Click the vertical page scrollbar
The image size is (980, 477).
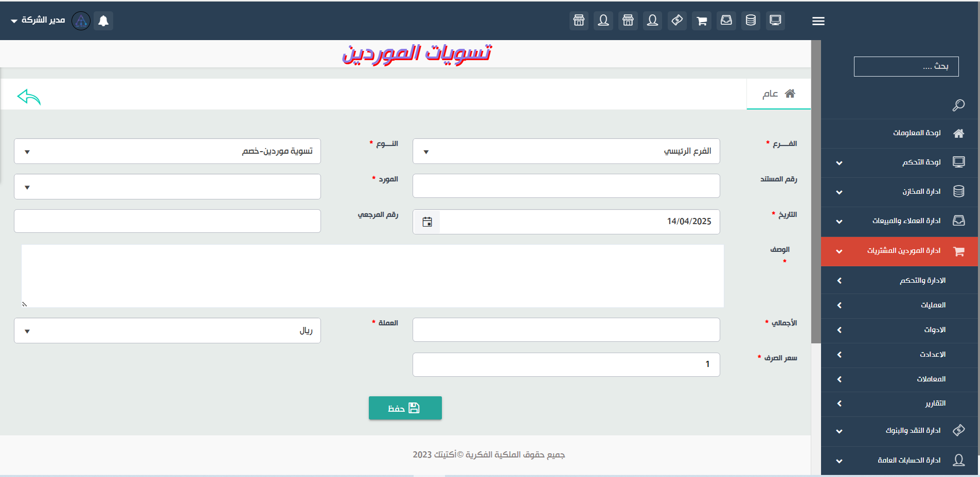click(816, 192)
